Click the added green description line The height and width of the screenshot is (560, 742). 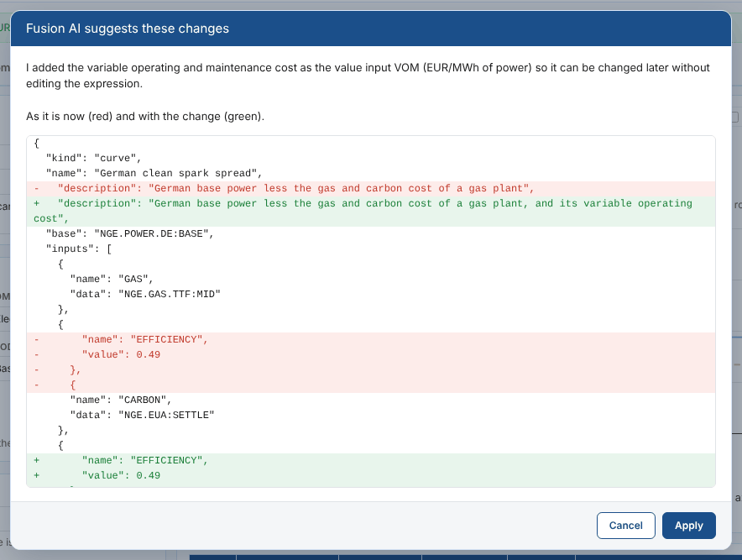pos(371,211)
